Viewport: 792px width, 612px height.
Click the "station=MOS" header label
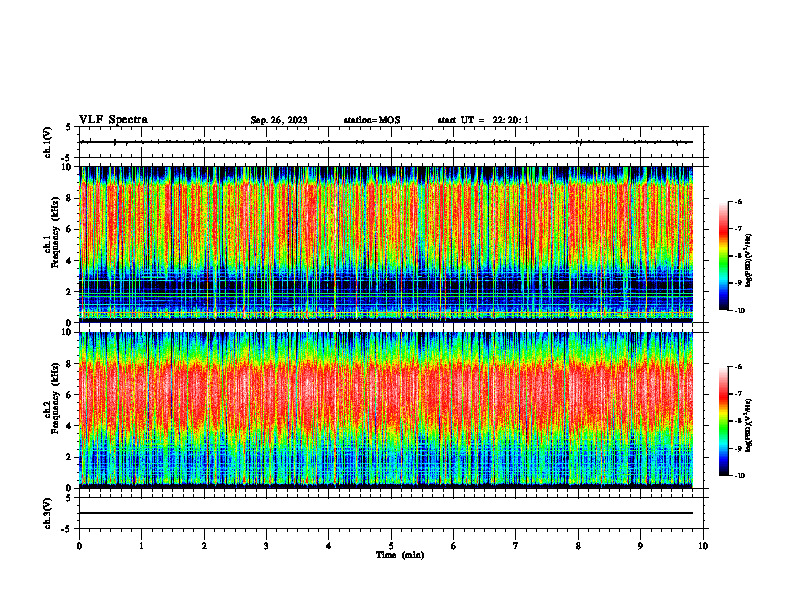(372, 120)
